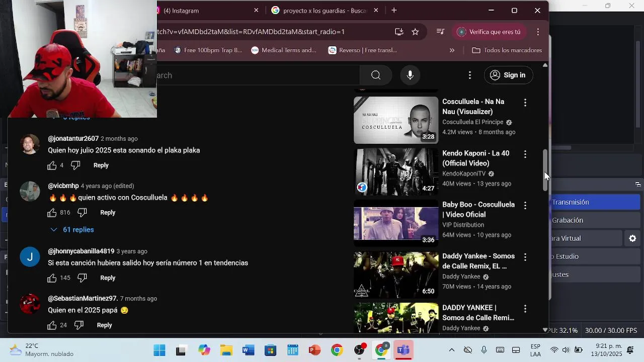Open options menu for Baby Boo video
Image resolution: width=644 pixels, height=362 pixels.
tap(525, 206)
